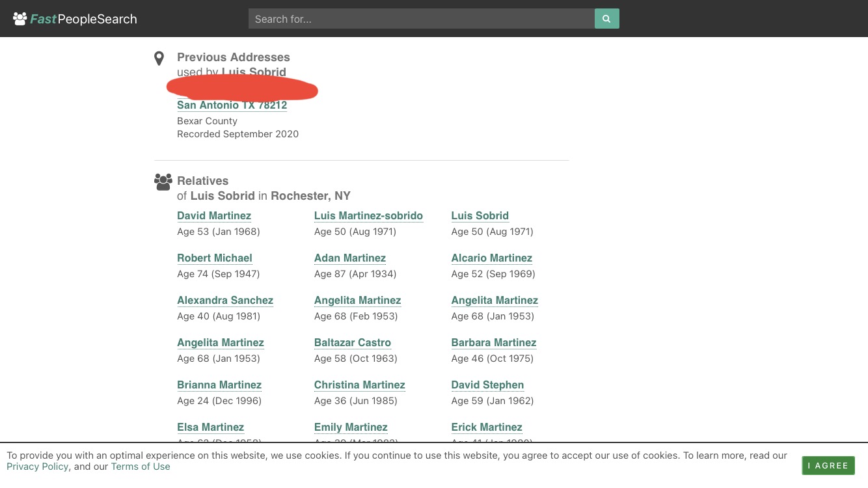Open Luis Martinez-sobrido relative link

click(x=368, y=215)
